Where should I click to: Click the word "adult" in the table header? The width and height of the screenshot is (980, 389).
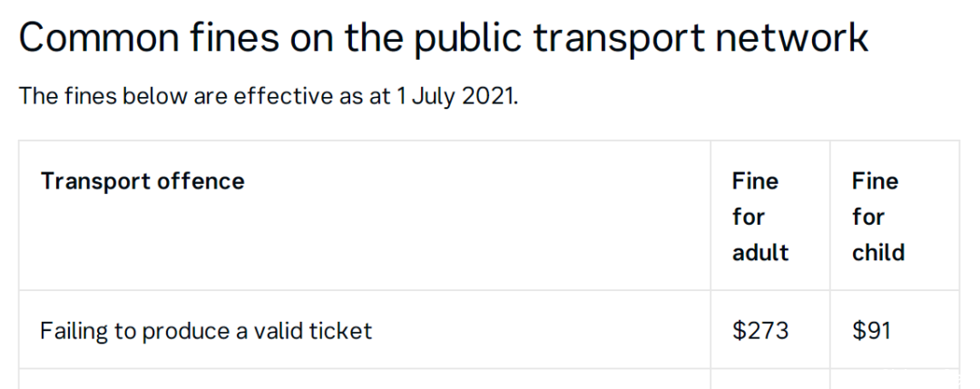pos(760,253)
